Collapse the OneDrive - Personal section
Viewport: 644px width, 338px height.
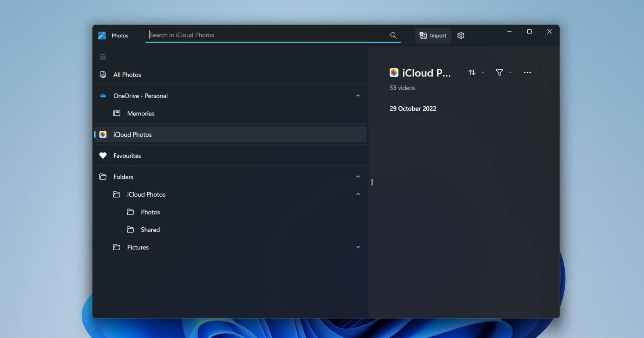[x=358, y=96]
